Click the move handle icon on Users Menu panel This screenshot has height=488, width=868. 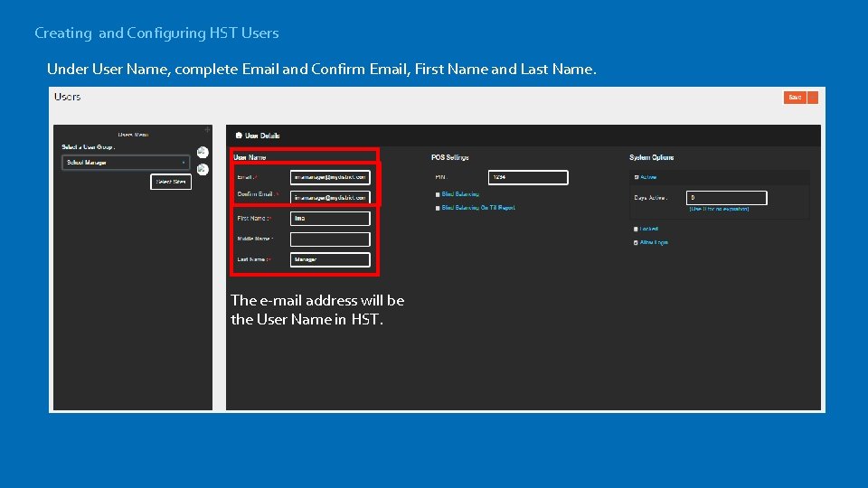tap(208, 130)
